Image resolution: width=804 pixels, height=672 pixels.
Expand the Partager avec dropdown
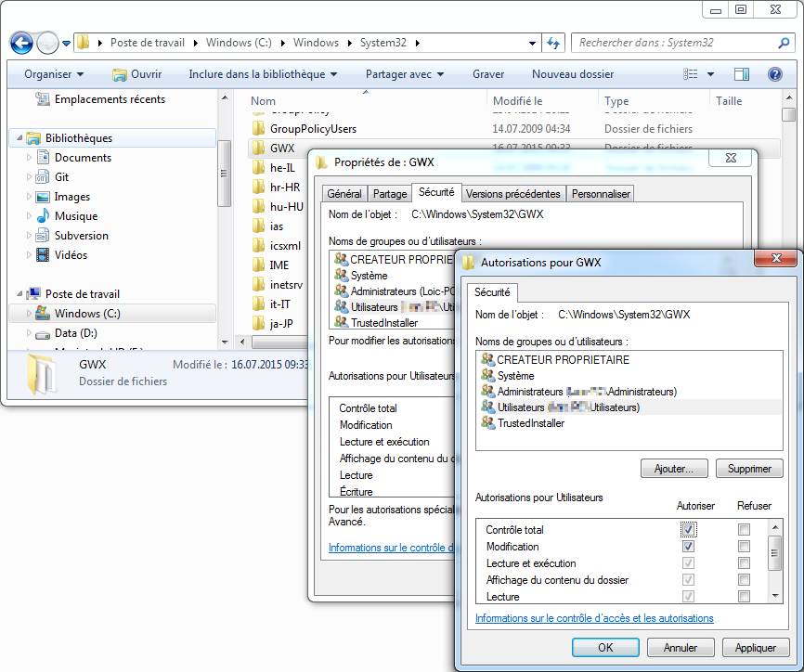pos(404,74)
